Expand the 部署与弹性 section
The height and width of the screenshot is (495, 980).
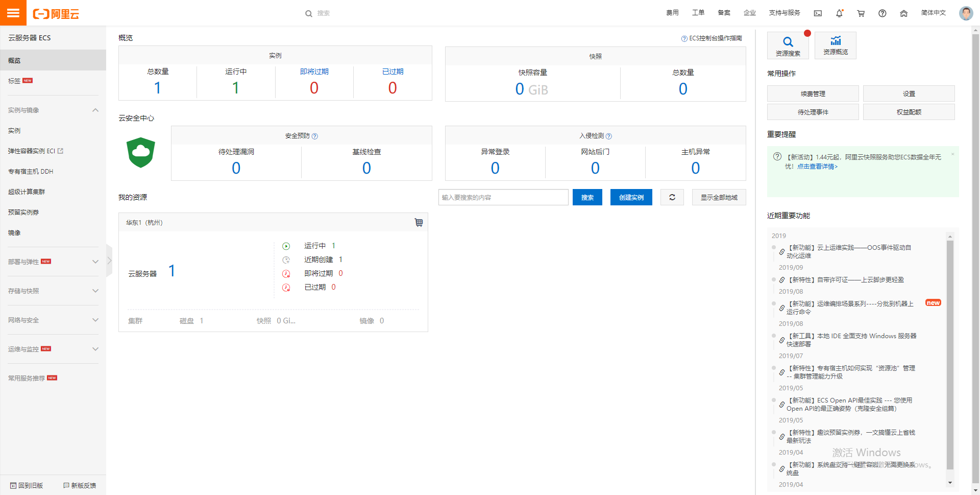(x=95, y=262)
